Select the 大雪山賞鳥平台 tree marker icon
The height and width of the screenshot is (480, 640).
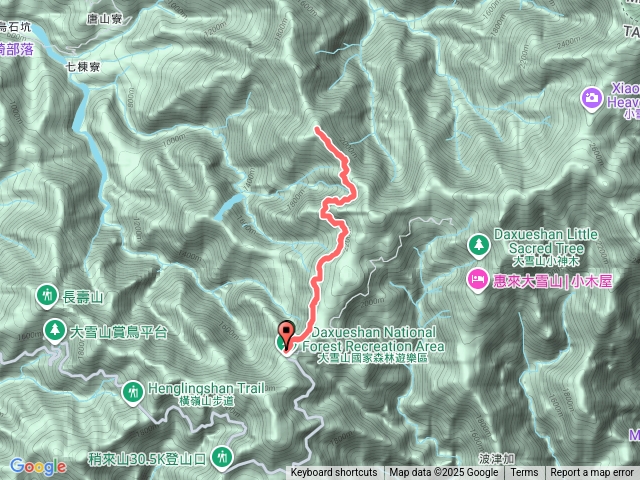pos(55,331)
